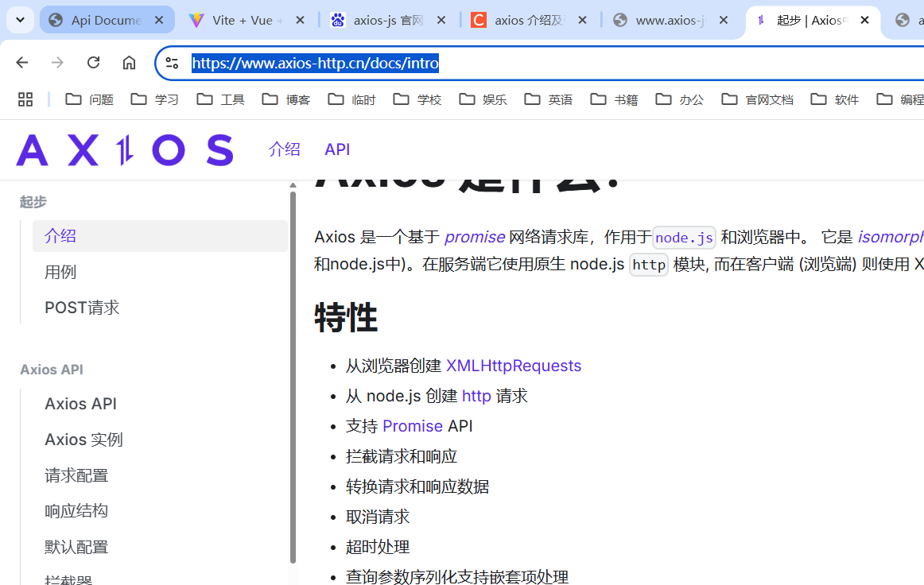This screenshot has height=585, width=924.
Task: Open the 临时 bookmark folder
Action: point(351,99)
